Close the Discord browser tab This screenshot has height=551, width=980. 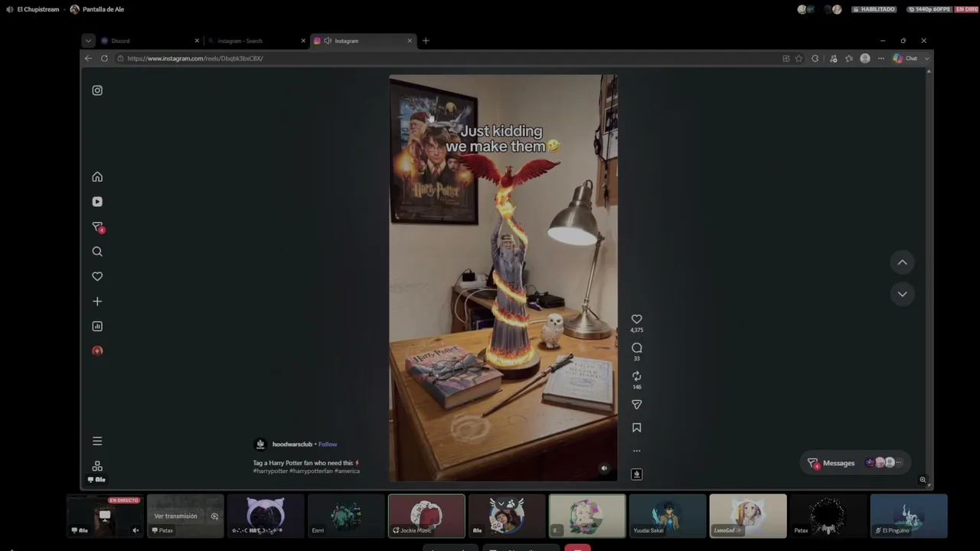(197, 41)
